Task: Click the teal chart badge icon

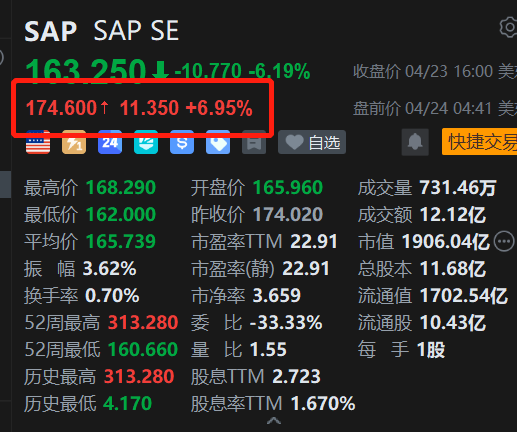Action: tap(146, 142)
